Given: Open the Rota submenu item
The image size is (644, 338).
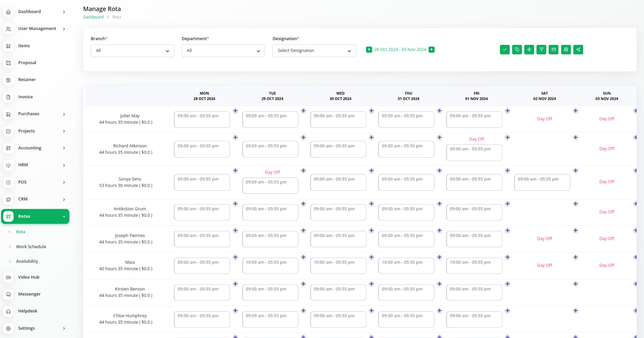Looking at the screenshot, I should point(21,232).
